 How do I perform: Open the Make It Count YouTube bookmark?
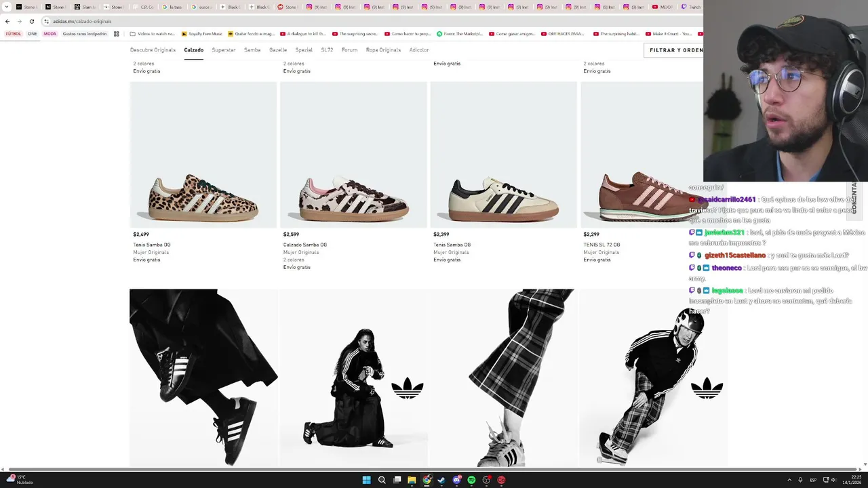(x=669, y=34)
